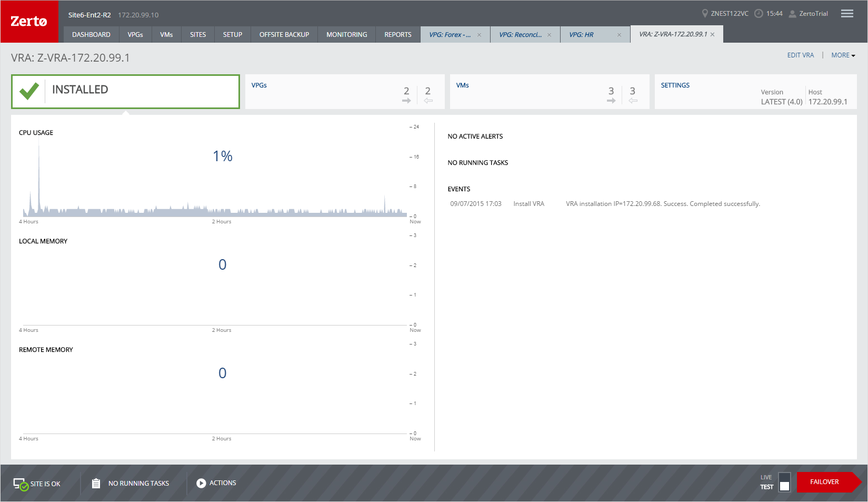
Task: Switch to the MONITORING tab
Action: click(347, 35)
